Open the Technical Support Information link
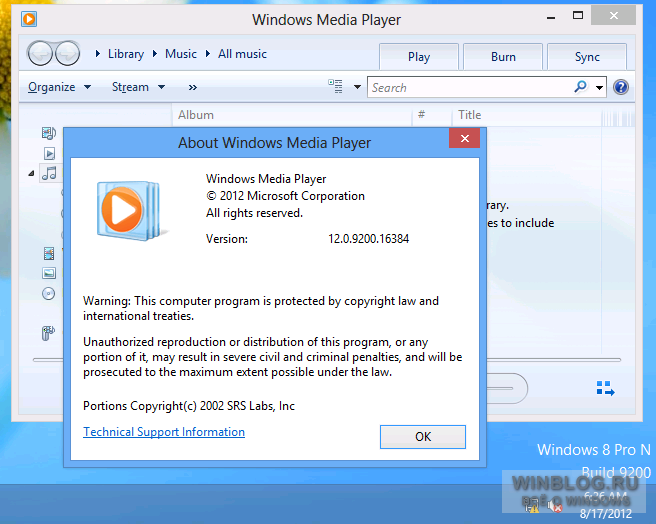 click(x=164, y=432)
